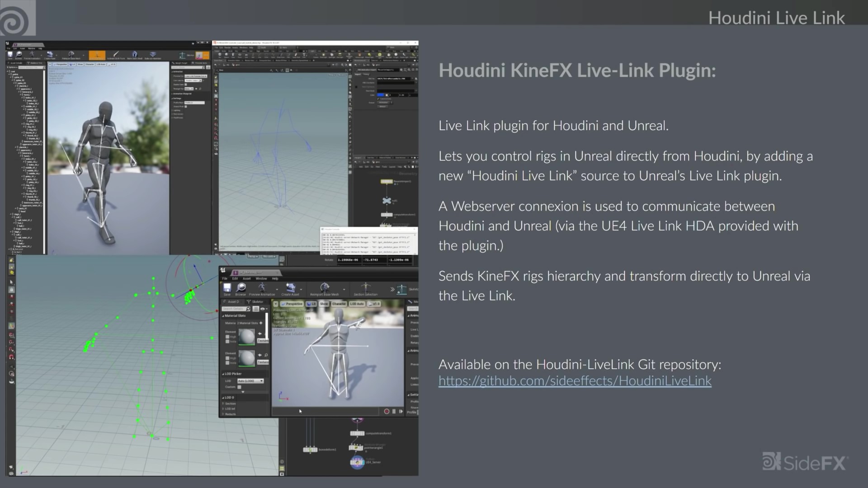
Task: Toggle property matrix grid icon beside Search Details
Action: pos(255,309)
